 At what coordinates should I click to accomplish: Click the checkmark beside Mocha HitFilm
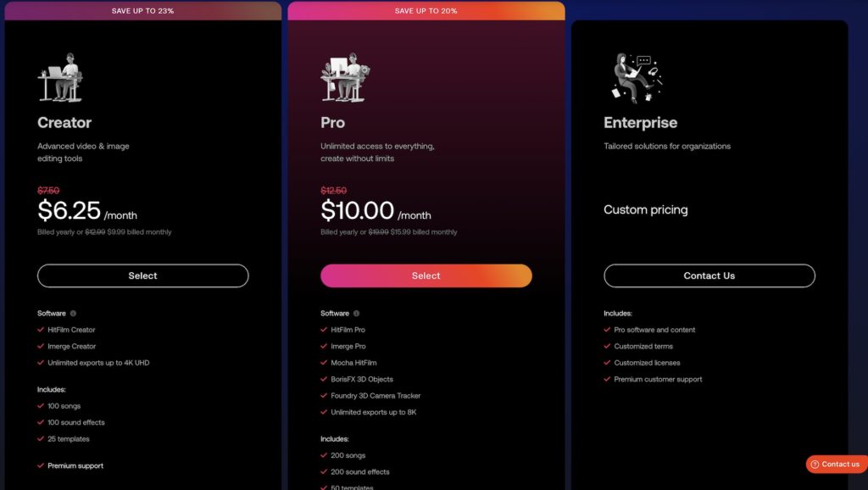tap(324, 363)
